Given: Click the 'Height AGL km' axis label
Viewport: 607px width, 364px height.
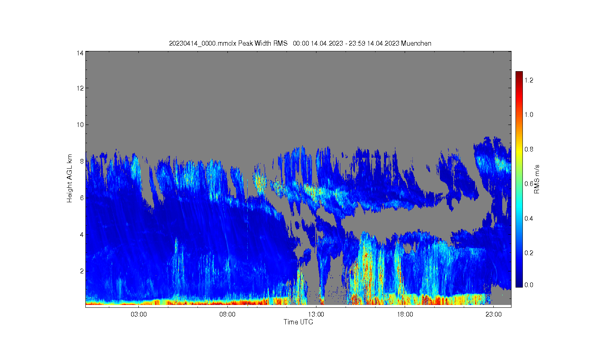Looking at the screenshot, I should pyautogui.click(x=70, y=178).
